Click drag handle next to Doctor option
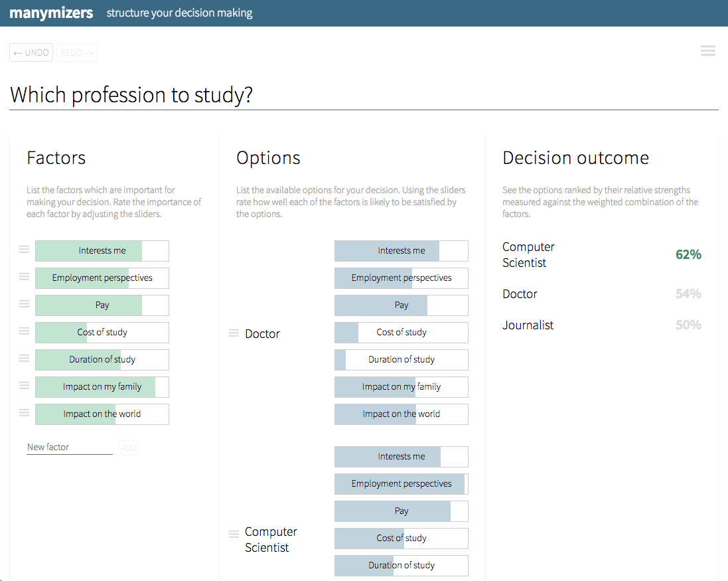This screenshot has width=728, height=581. pyautogui.click(x=234, y=333)
